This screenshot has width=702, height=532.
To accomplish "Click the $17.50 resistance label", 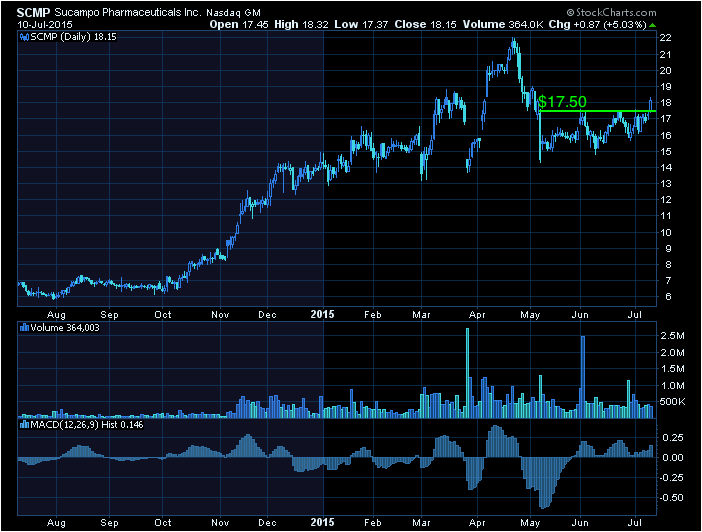I will coord(562,102).
